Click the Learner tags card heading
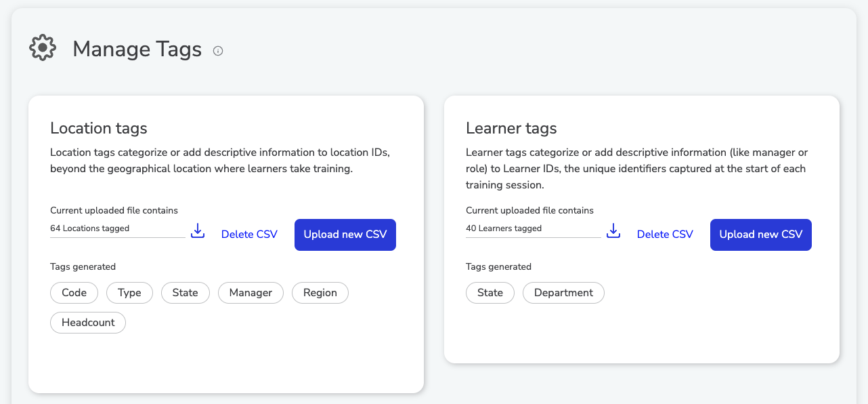 point(512,128)
